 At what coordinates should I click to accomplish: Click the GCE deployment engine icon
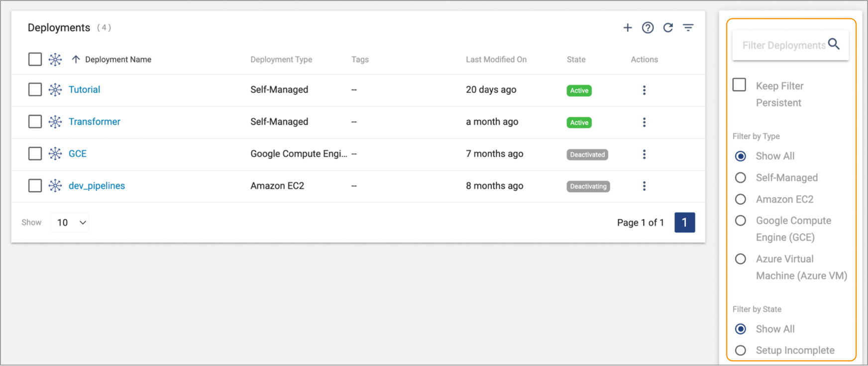tap(55, 154)
